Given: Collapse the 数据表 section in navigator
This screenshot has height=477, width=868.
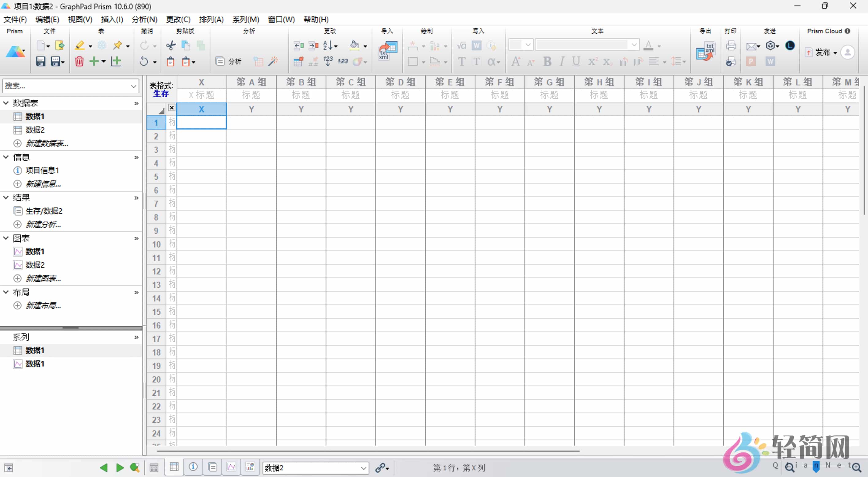Looking at the screenshot, I should 6,103.
